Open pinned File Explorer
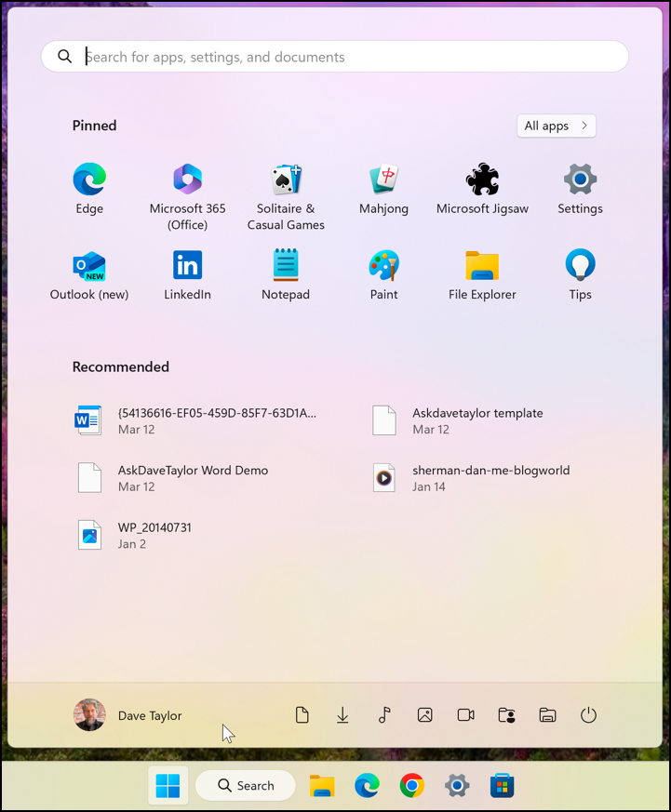671x812 pixels. click(482, 275)
